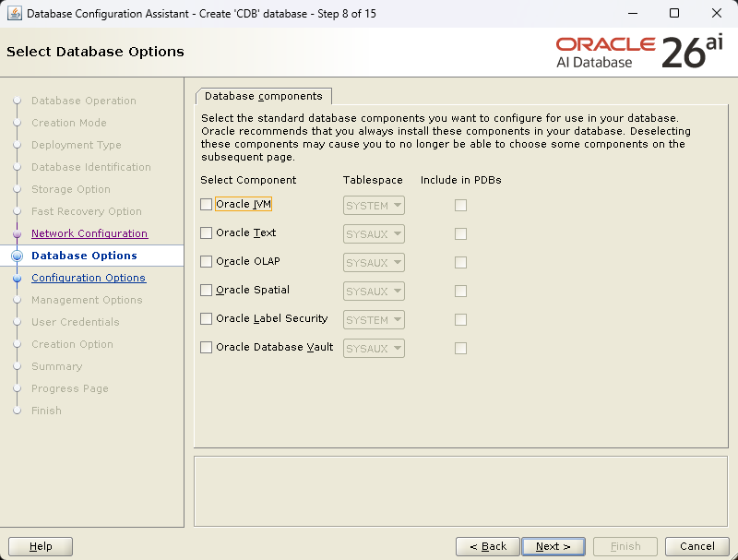Viewport: 738px width, 560px height.
Task: Click the Tablespace column header
Action: coord(373,180)
